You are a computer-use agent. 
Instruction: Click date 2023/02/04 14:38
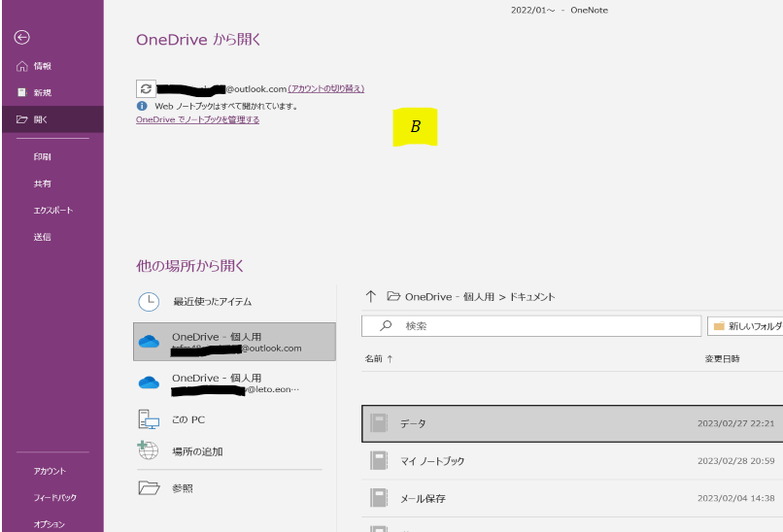point(736,499)
